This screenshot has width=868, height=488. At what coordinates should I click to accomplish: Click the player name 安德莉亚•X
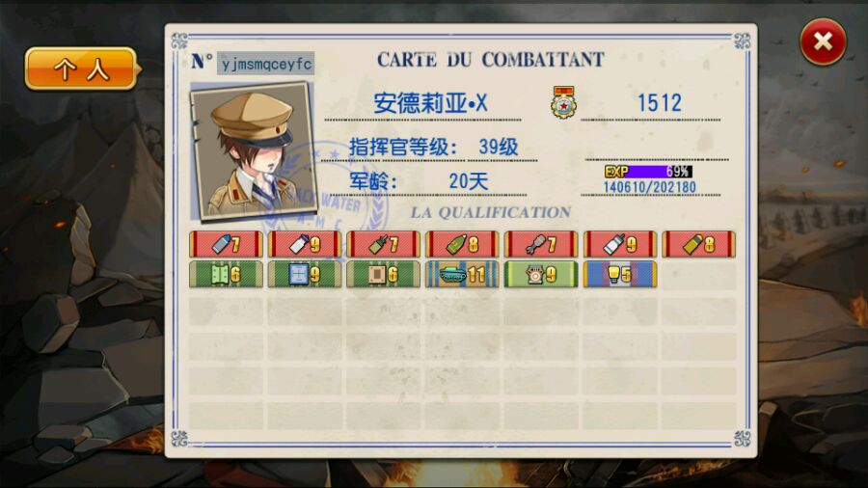point(430,103)
